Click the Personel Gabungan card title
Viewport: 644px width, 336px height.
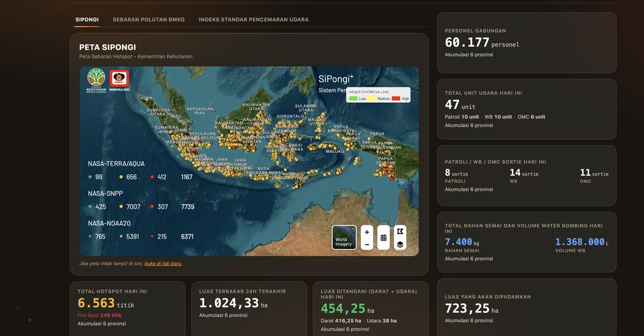point(475,31)
